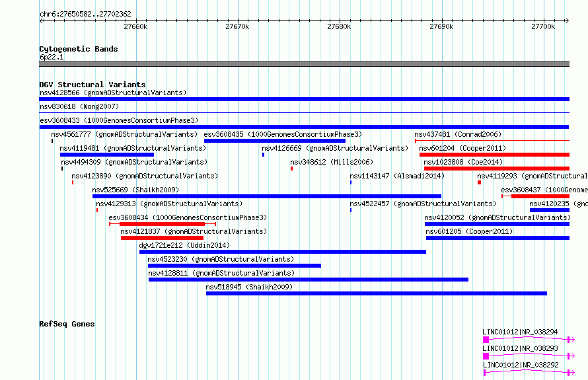Click nsv1143147 (Alsmadi2014) label
The image size is (588, 380).
click(397, 176)
